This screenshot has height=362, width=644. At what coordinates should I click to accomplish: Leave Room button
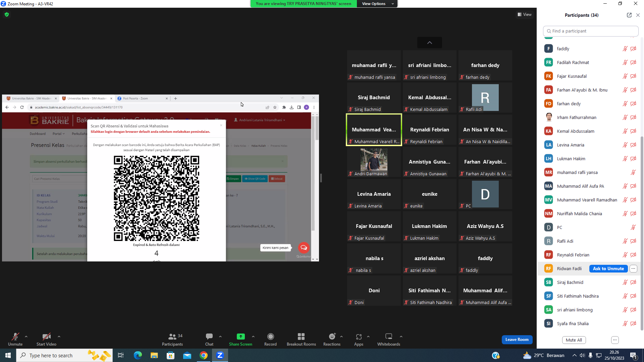pyautogui.click(x=517, y=340)
